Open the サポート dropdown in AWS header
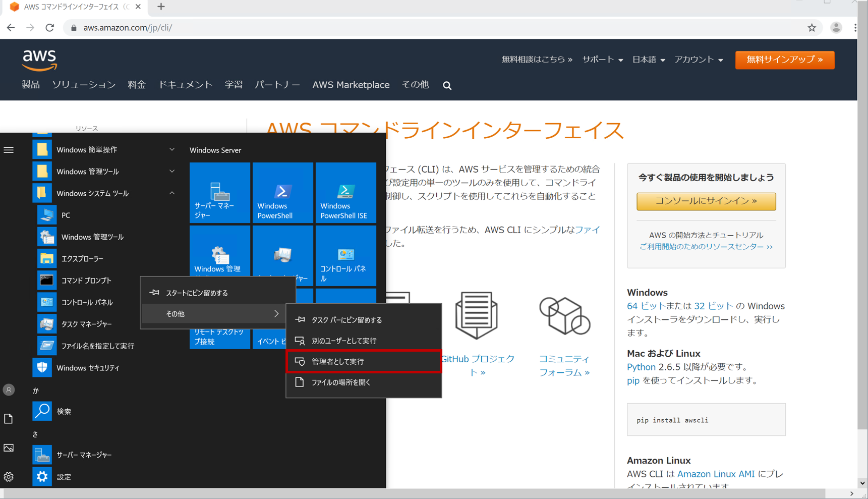This screenshot has height=499, width=868. pos(602,60)
